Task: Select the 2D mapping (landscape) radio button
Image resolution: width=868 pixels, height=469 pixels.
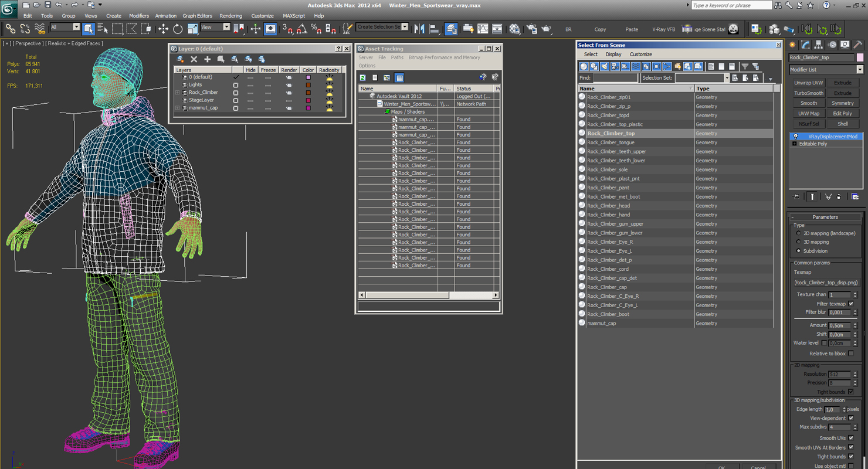Action: point(798,233)
